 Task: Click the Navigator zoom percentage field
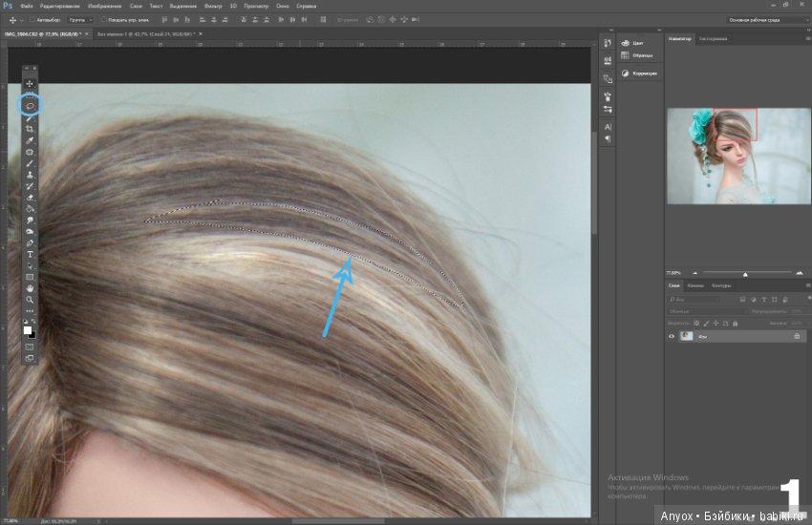[x=673, y=273]
